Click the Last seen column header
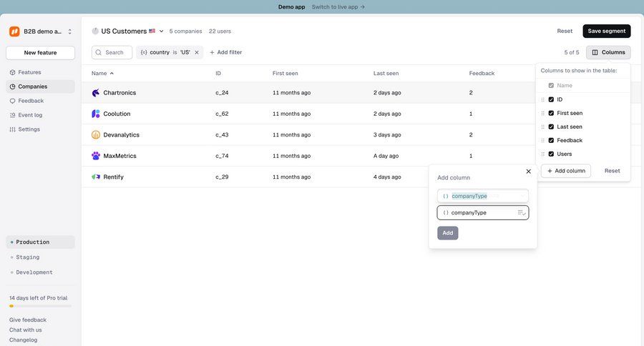Image resolution: width=644 pixels, height=346 pixels. click(x=386, y=74)
